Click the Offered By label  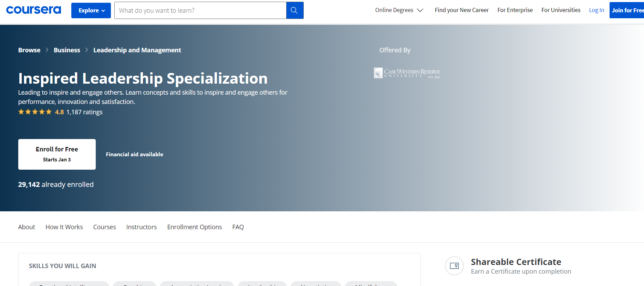[x=395, y=50]
